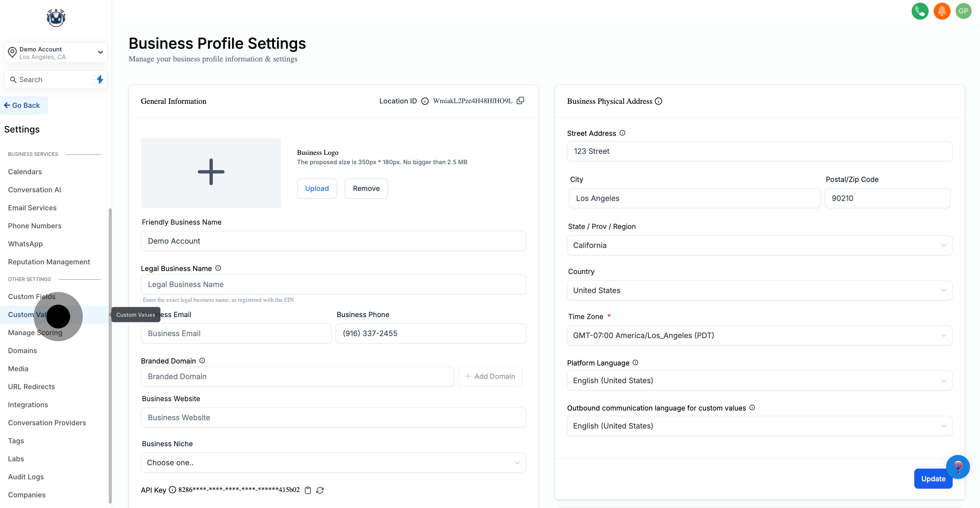This screenshot has width=980, height=508.
Task: Open the GP profile avatar menu
Action: pos(964,11)
